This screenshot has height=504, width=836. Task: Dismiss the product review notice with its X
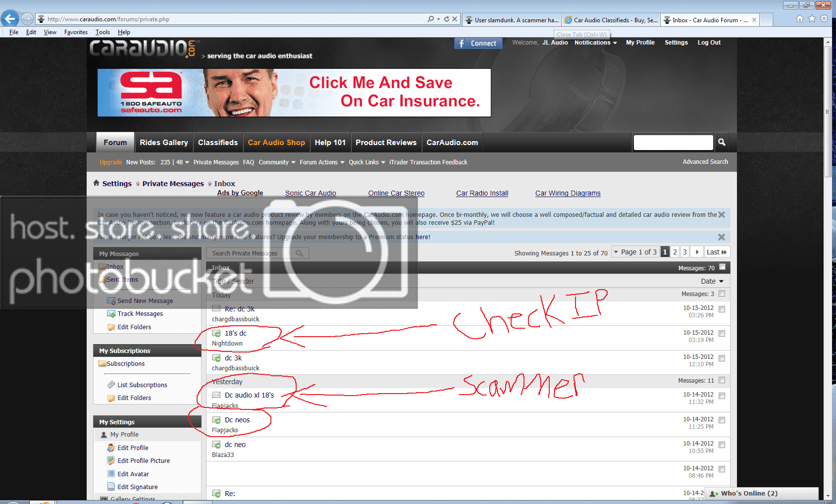722,214
